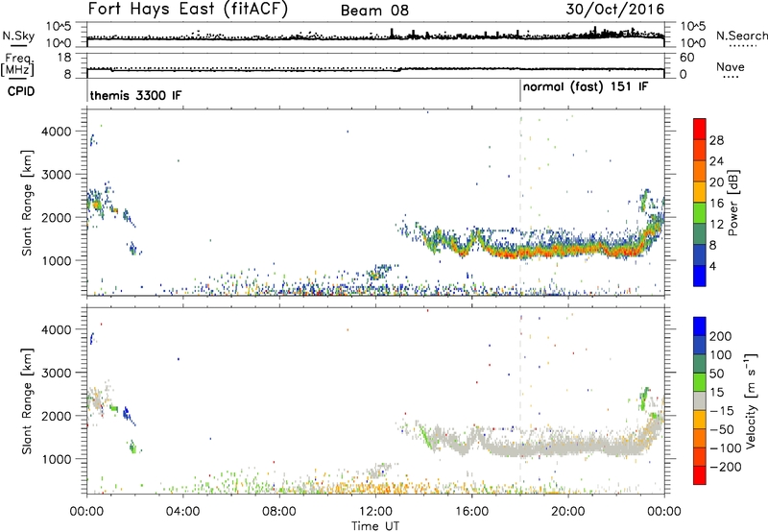768x532 pixels.
Task: Click the 'Freq. [MHz]' axis label
Action: coord(18,65)
